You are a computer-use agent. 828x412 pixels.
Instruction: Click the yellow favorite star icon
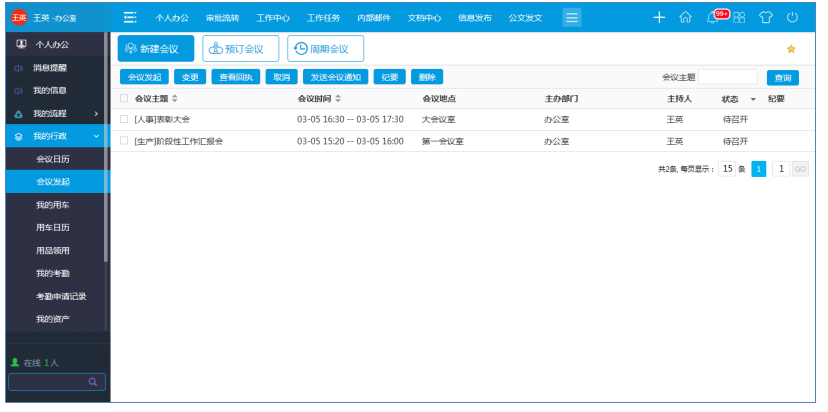click(791, 49)
